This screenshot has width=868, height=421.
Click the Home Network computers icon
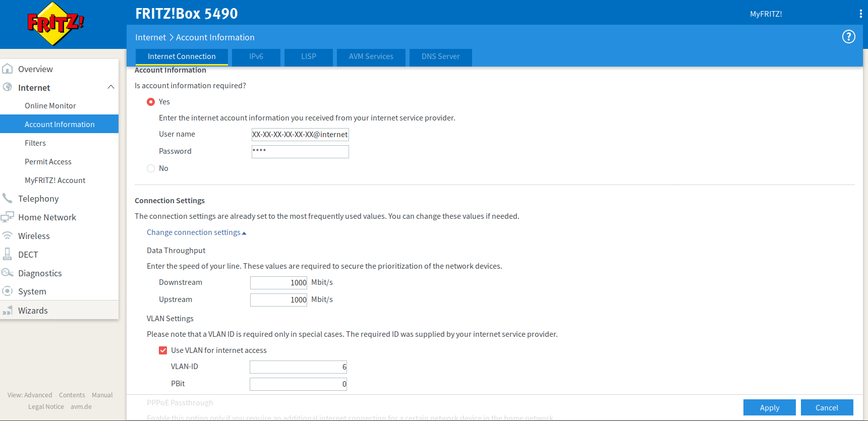(x=8, y=217)
